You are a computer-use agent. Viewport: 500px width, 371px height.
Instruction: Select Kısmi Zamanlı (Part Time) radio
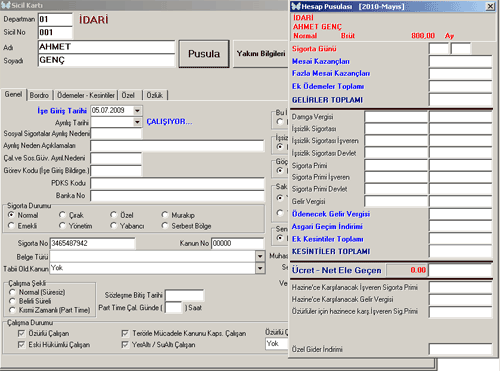point(13,310)
